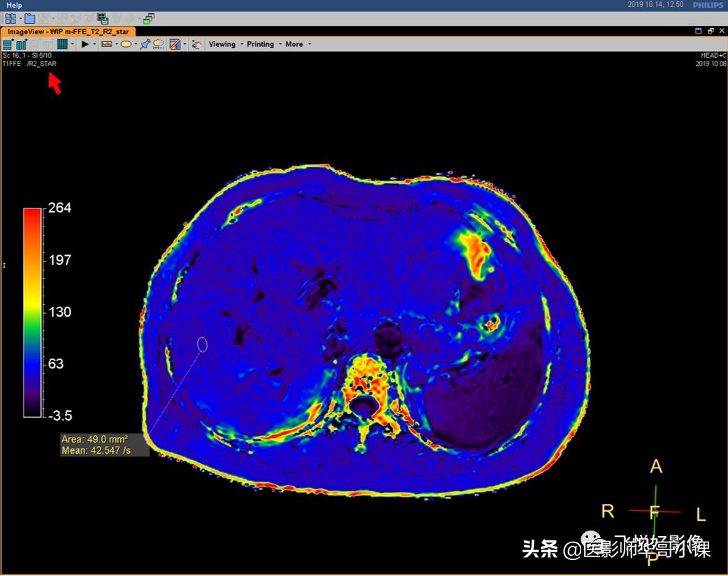Select the ImageView WIP m-FFE_T2_R2_star tab
The image size is (728, 576).
click(68, 31)
